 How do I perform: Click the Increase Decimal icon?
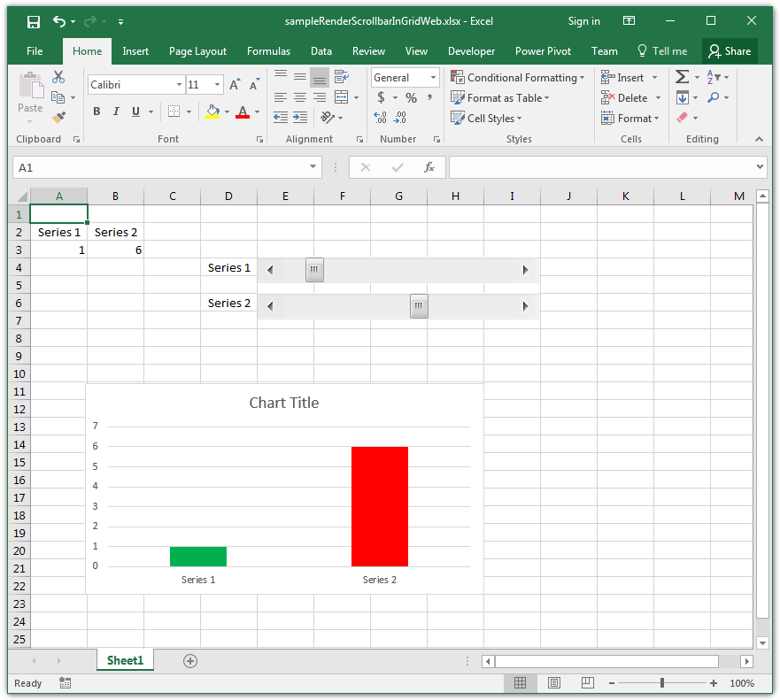click(380, 117)
